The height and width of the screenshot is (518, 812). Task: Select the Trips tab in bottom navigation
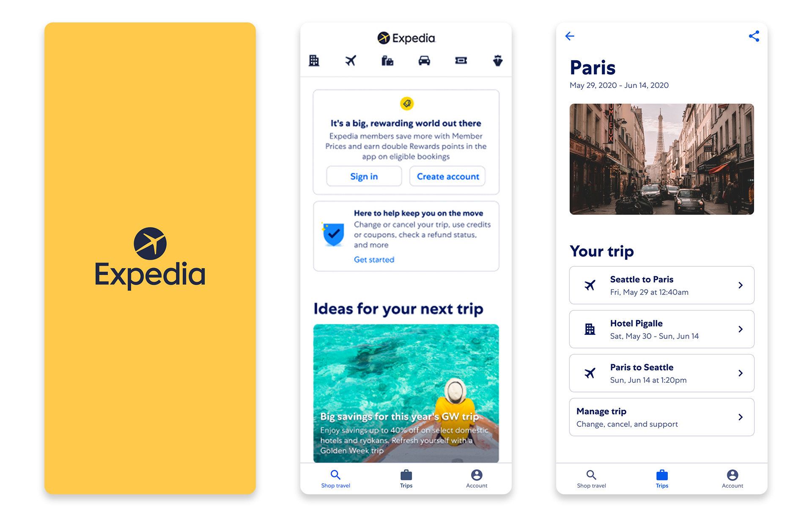click(x=406, y=482)
